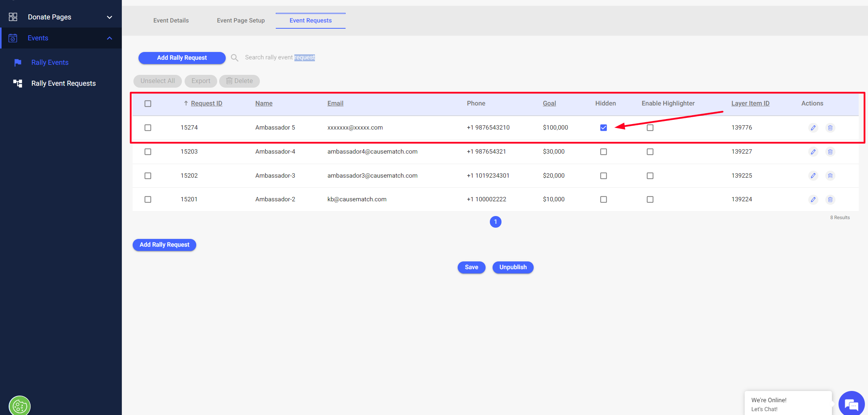Viewport: 868px width, 415px height.
Task: Delete request 15202 with trash icon
Action: point(830,176)
